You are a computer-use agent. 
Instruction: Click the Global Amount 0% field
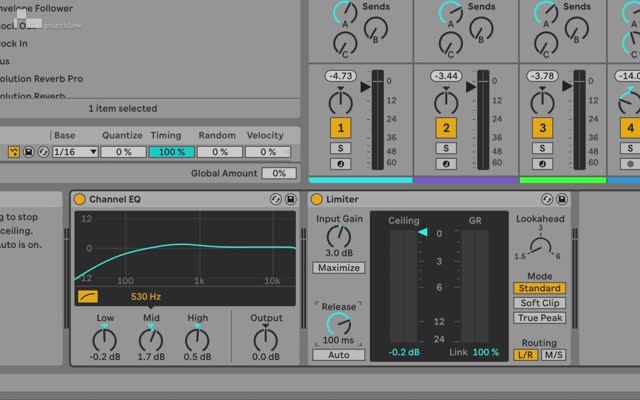(279, 173)
